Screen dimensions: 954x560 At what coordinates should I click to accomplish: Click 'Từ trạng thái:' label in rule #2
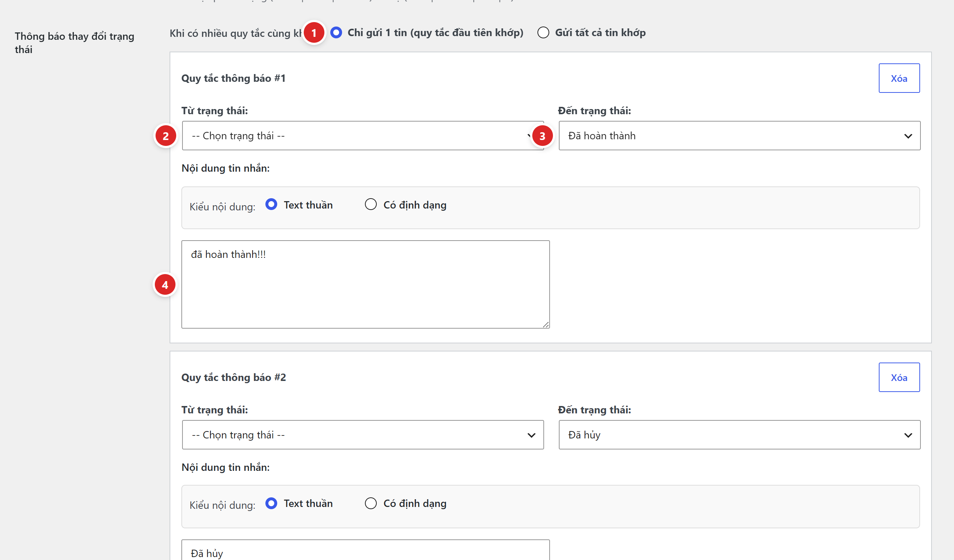[215, 410]
